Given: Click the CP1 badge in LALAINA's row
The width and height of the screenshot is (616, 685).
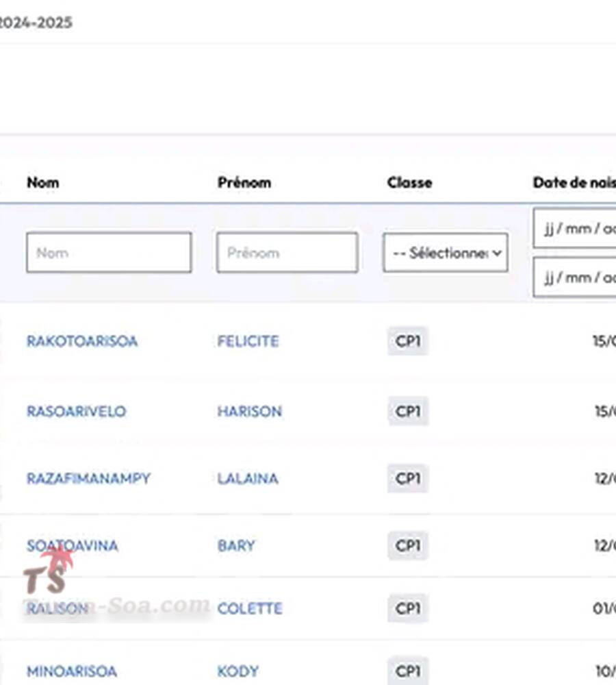Looking at the screenshot, I should (x=408, y=479).
